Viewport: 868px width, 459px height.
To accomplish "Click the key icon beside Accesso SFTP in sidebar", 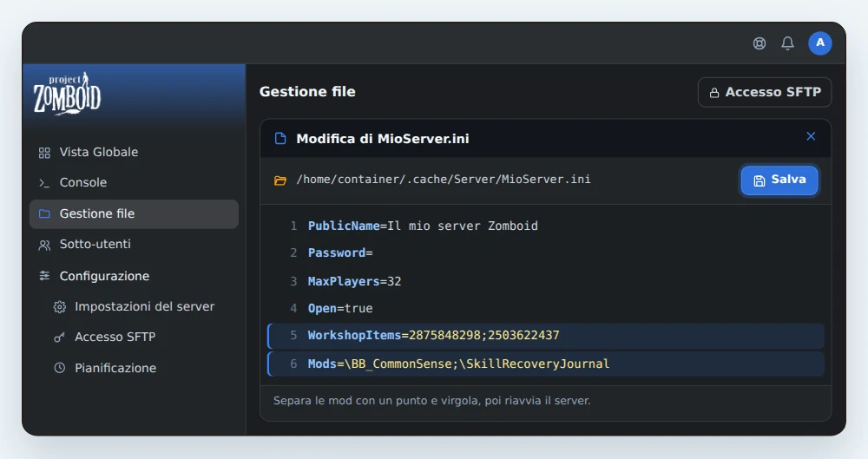I will (60, 338).
